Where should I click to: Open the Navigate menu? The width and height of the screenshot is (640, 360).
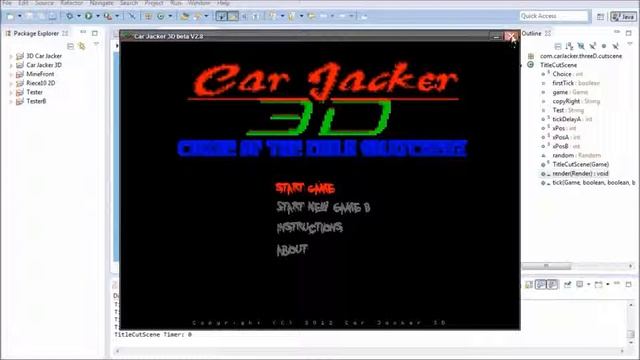101,2
